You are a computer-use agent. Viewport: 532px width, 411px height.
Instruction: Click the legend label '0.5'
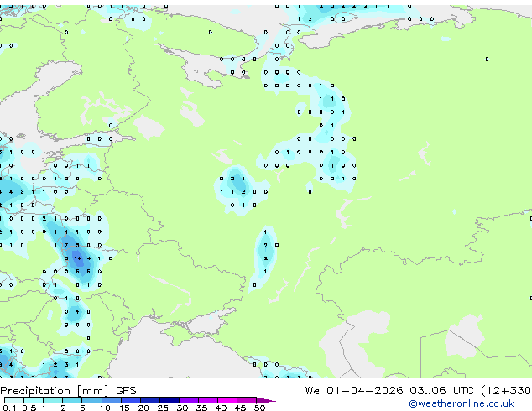coord(29,408)
